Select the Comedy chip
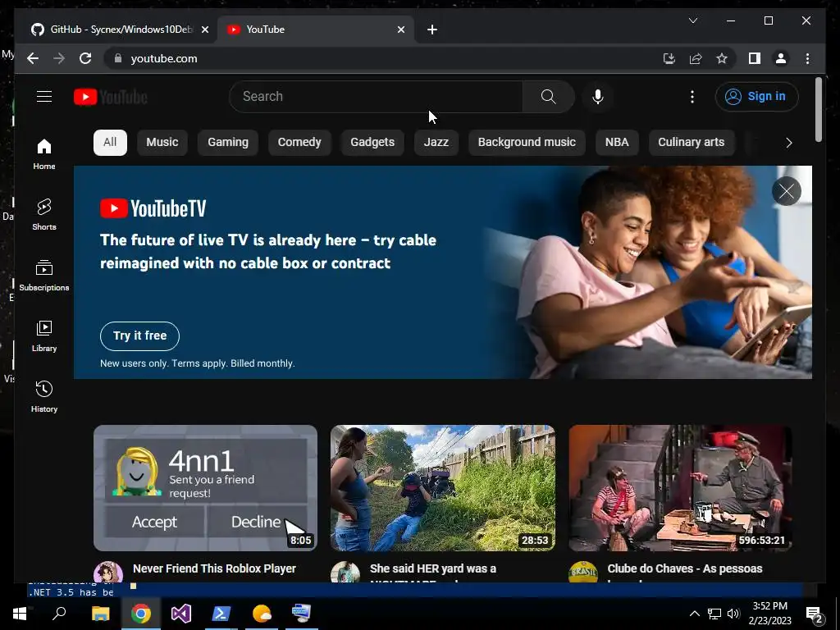Image resolution: width=840 pixels, height=630 pixels. [x=299, y=143]
